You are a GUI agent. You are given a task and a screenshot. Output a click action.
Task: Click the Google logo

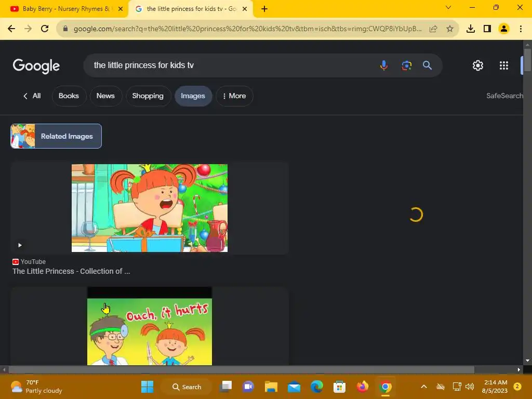point(36,66)
